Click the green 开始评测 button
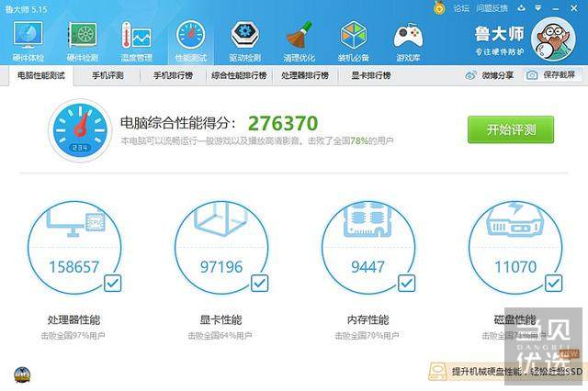 [x=511, y=129]
